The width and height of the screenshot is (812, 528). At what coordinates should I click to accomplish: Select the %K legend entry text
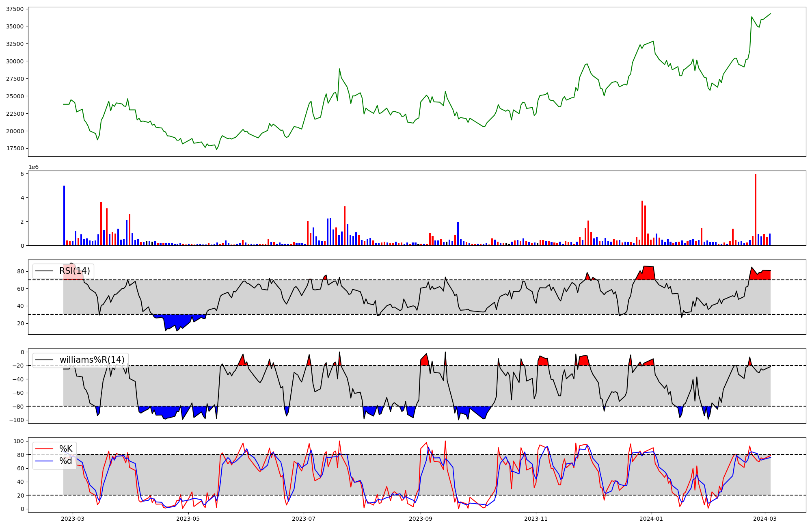66,449
